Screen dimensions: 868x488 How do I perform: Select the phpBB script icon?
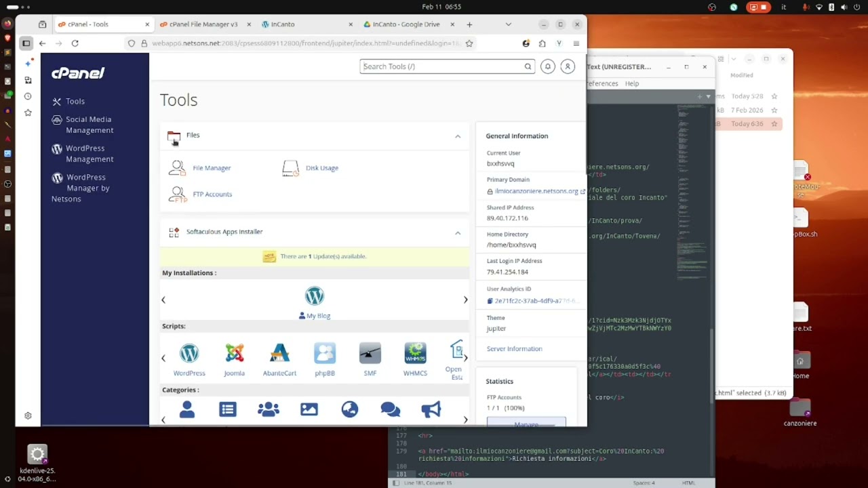(325, 353)
